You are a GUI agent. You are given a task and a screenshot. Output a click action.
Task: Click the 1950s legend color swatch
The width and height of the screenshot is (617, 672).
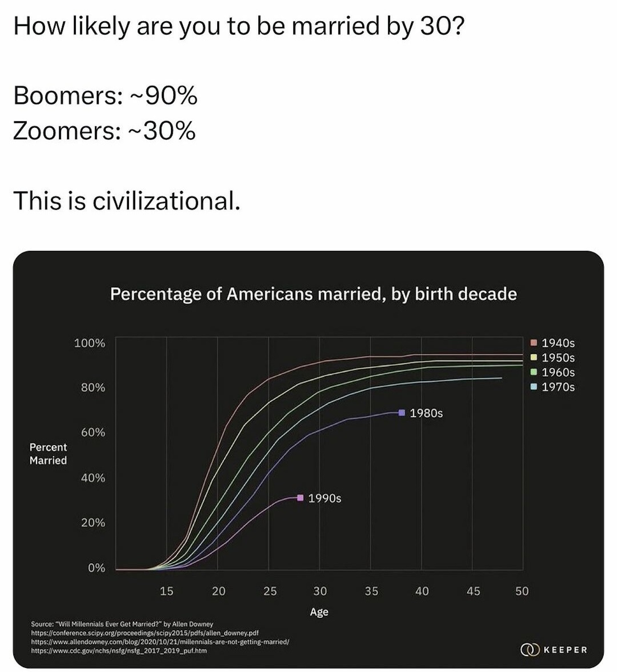click(534, 358)
